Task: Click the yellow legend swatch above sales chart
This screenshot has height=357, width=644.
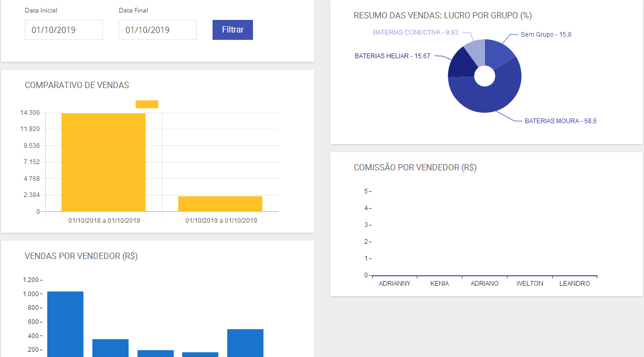Action: pos(147,104)
